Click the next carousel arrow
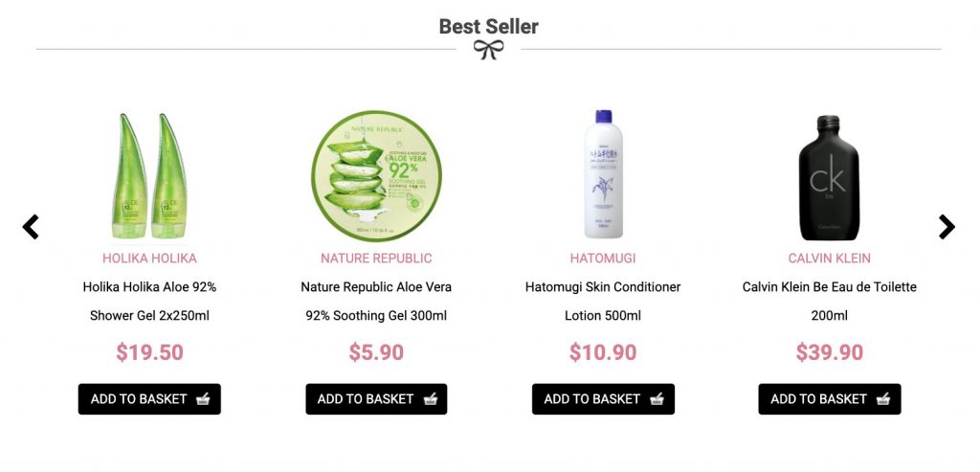The height and width of the screenshot is (472, 980). [947, 227]
